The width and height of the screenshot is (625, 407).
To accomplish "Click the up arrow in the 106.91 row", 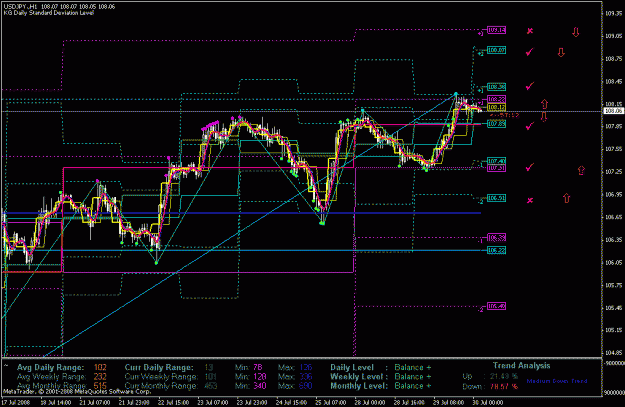I will pyautogui.click(x=566, y=198).
